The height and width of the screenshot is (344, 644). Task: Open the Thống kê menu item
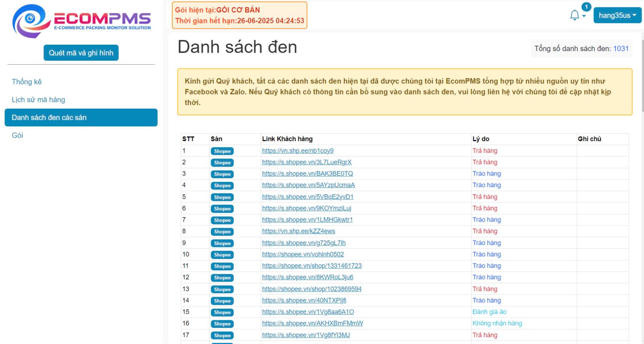click(x=27, y=82)
